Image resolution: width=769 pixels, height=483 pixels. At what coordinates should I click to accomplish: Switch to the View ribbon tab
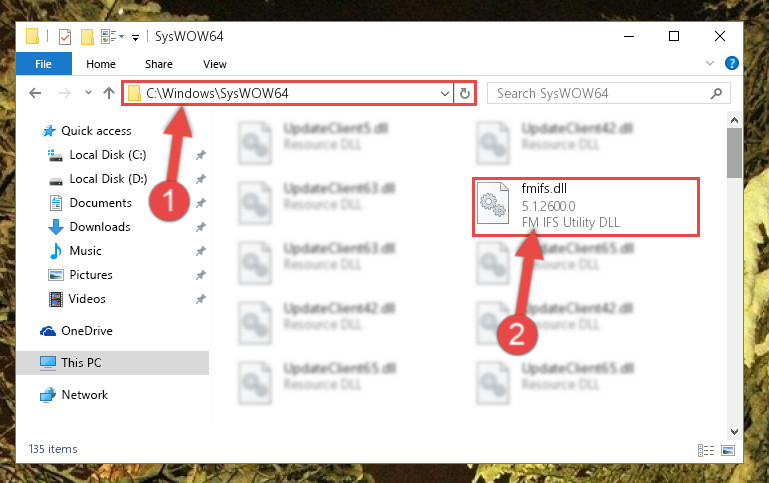[x=215, y=64]
